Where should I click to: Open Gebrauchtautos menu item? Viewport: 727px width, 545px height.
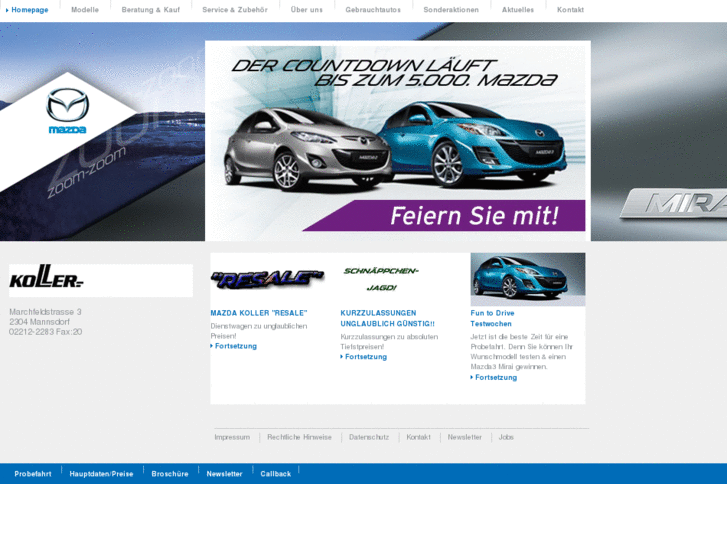373,10
